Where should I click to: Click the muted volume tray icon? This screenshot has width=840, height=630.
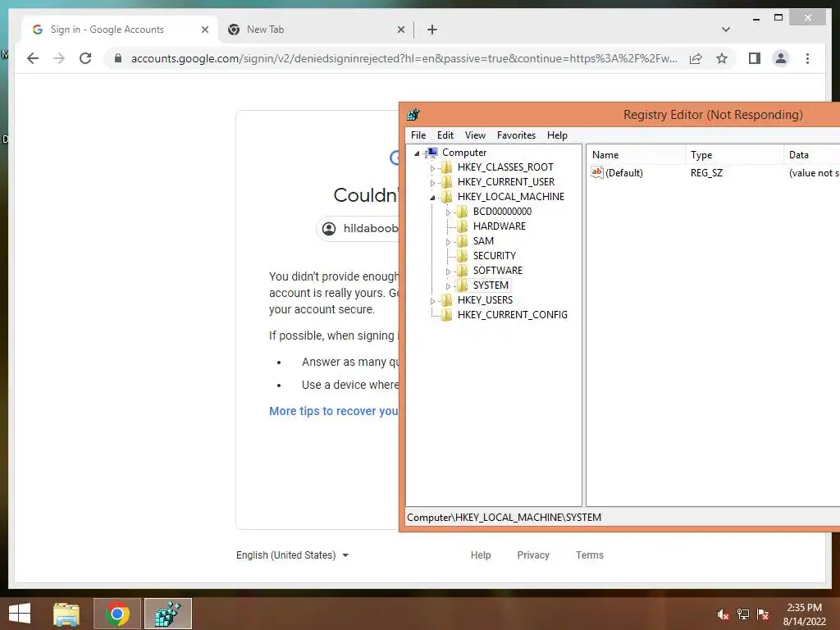723,614
